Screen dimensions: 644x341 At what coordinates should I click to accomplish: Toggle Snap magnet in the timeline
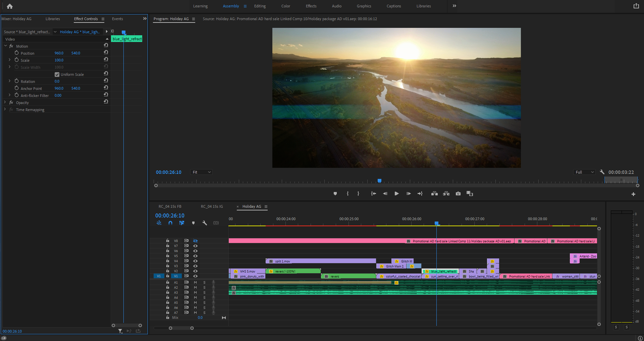click(x=170, y=223)
